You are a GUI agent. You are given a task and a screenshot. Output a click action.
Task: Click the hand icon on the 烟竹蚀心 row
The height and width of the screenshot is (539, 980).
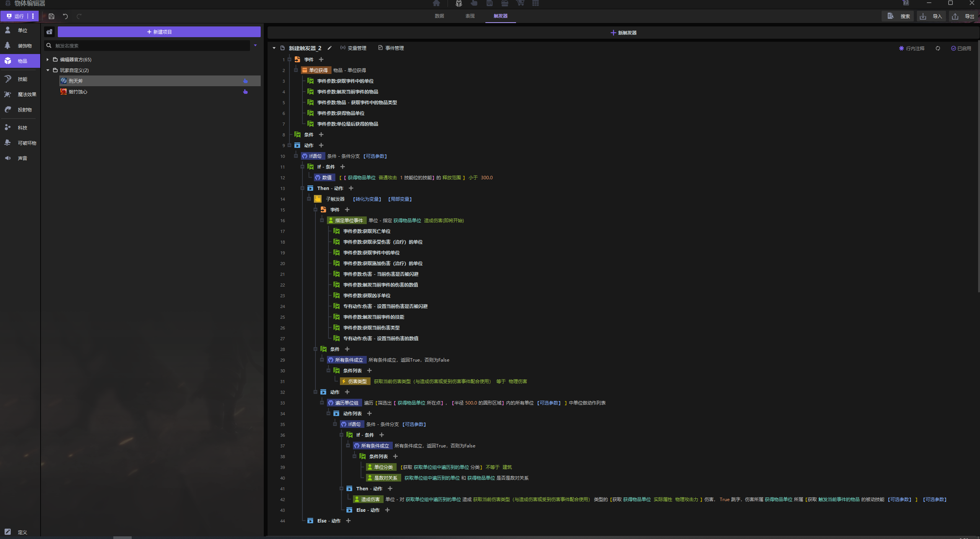(245, 92)
